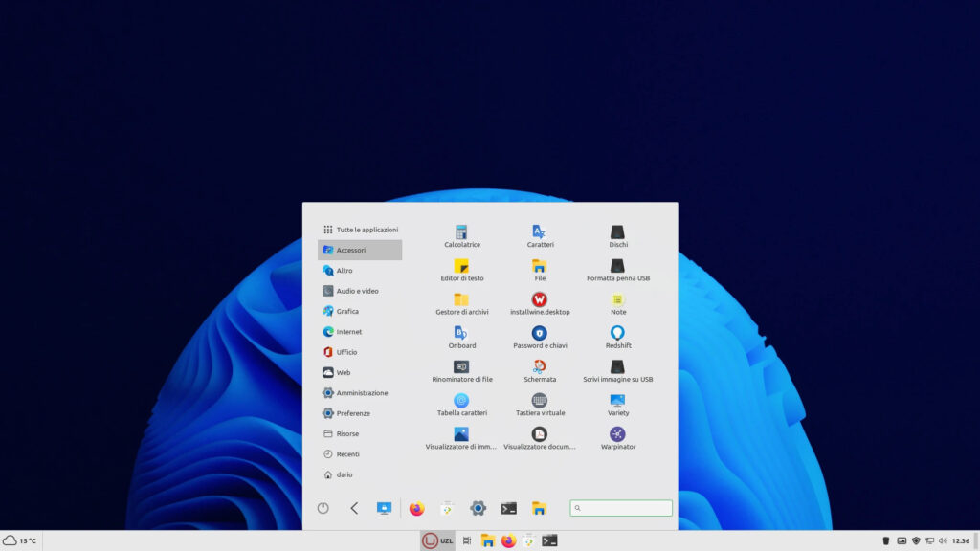Open the Dischi utility
The image size is (980, 551).
click(x=617, y=237)
